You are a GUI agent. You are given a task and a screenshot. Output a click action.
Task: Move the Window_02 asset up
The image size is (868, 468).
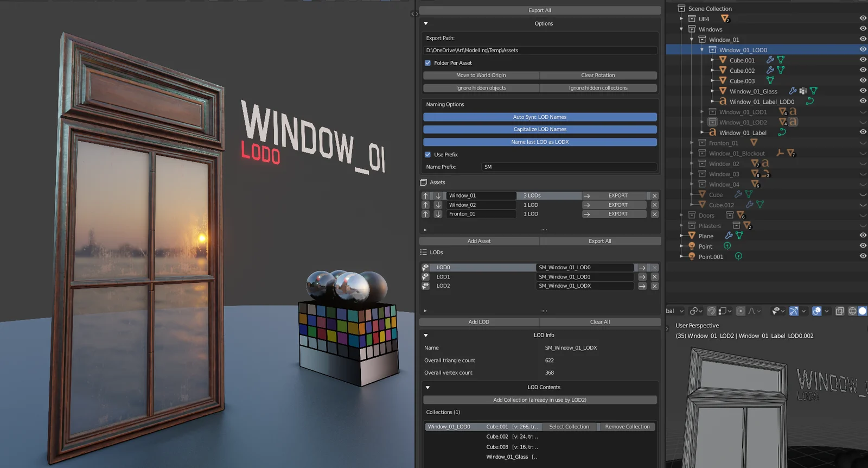click(425, 205)
